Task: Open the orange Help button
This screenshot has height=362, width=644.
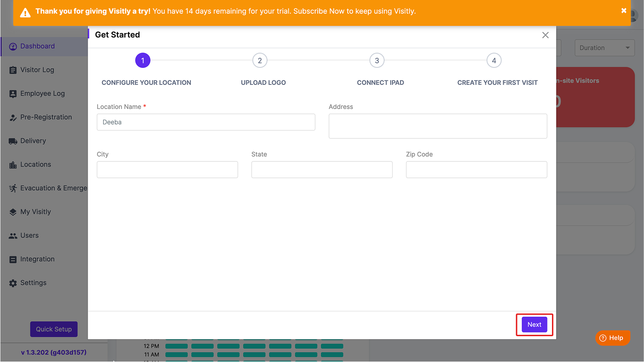Action: point(613,338)
